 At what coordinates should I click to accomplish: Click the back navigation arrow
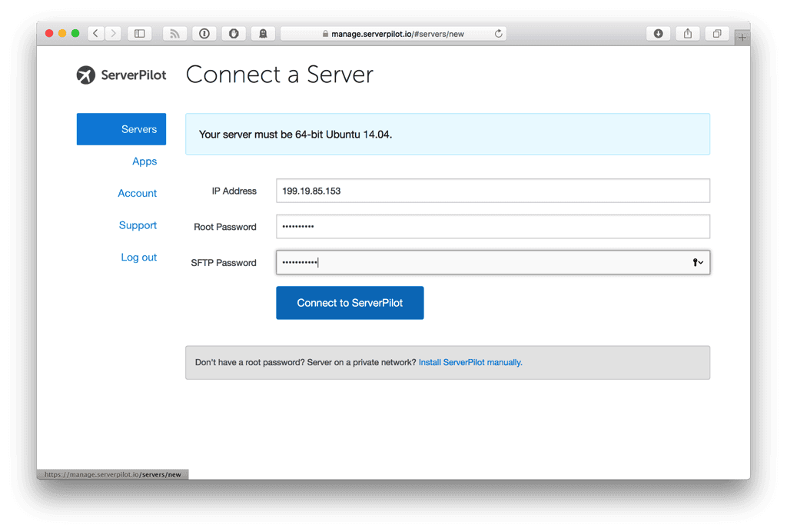(95, 33)
